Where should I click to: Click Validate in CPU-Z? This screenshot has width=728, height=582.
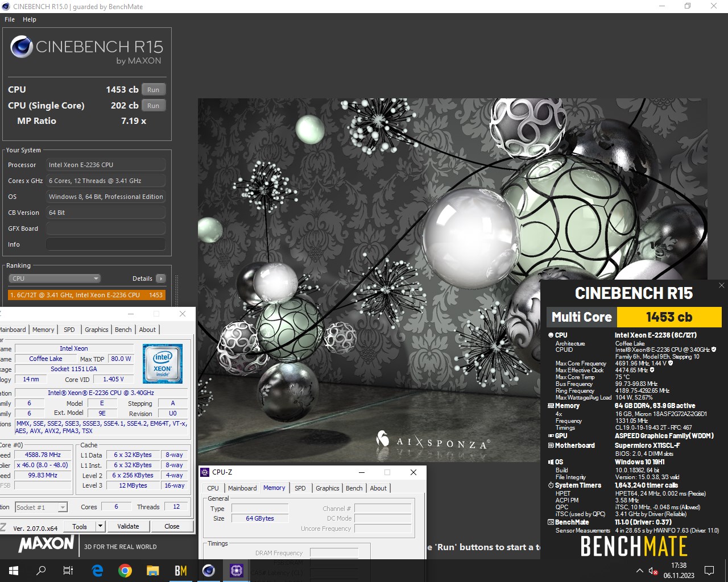[128, 526]
